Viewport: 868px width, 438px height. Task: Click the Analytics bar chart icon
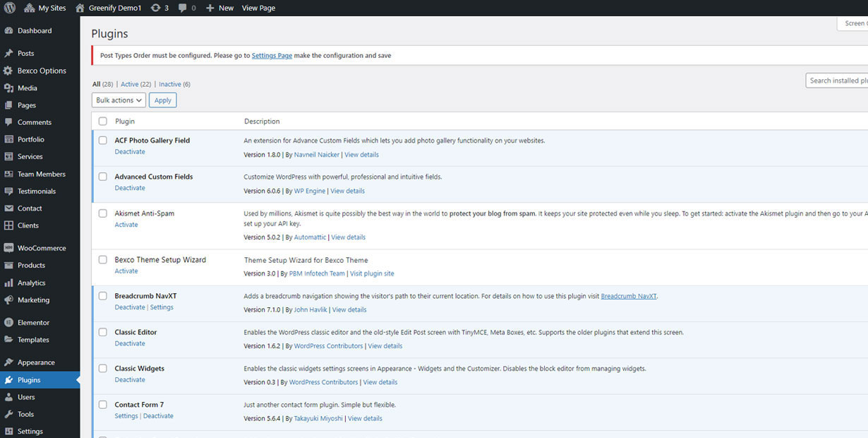click(x=8, y=283)
